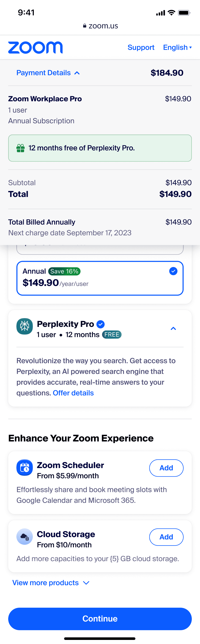This screenshot has width=200, height=644.
Task: Open the English language dropdown
Action: pos(177,47)
